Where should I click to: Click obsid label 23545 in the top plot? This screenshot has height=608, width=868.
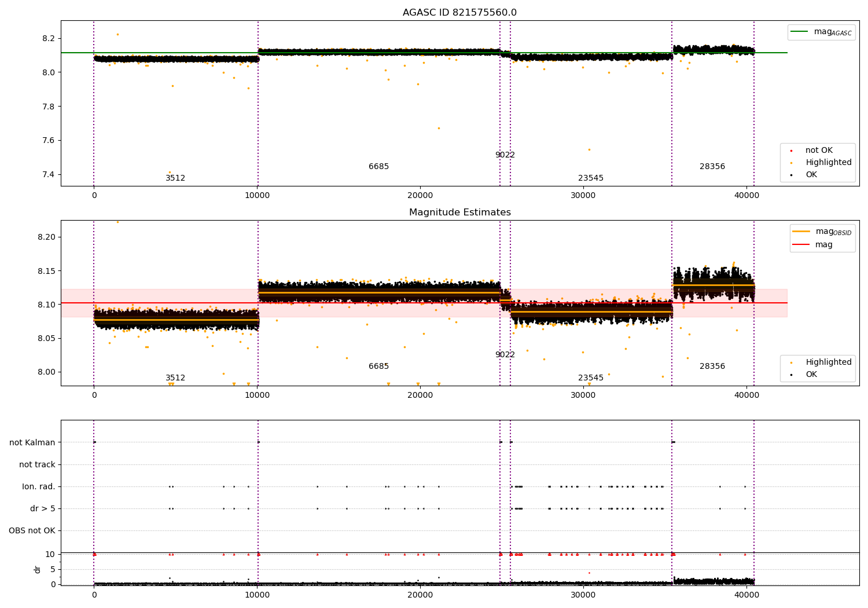coord(591,178)
